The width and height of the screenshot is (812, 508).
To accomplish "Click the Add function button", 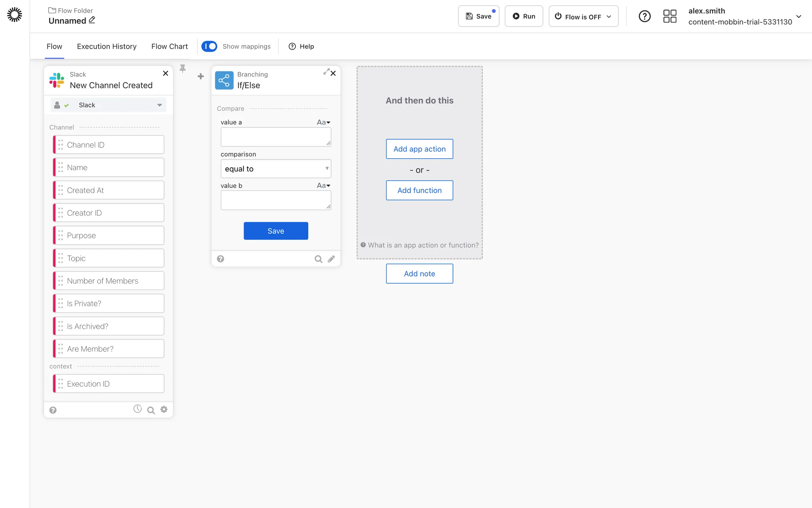I will tap(419, 190).
